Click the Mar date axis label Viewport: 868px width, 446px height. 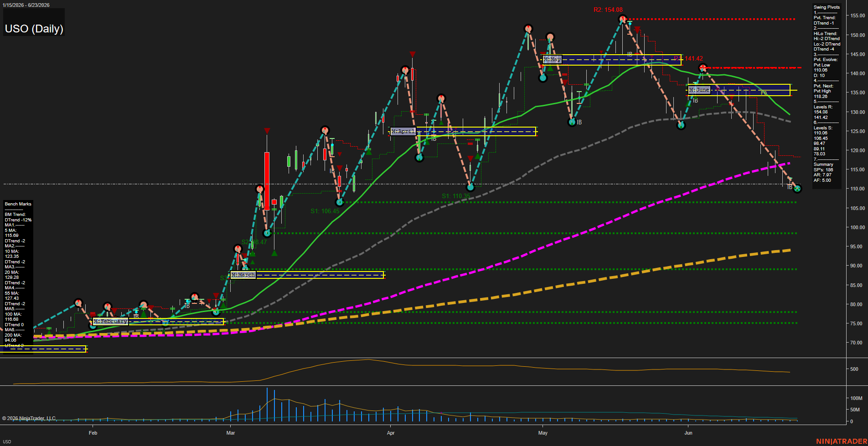231,433
